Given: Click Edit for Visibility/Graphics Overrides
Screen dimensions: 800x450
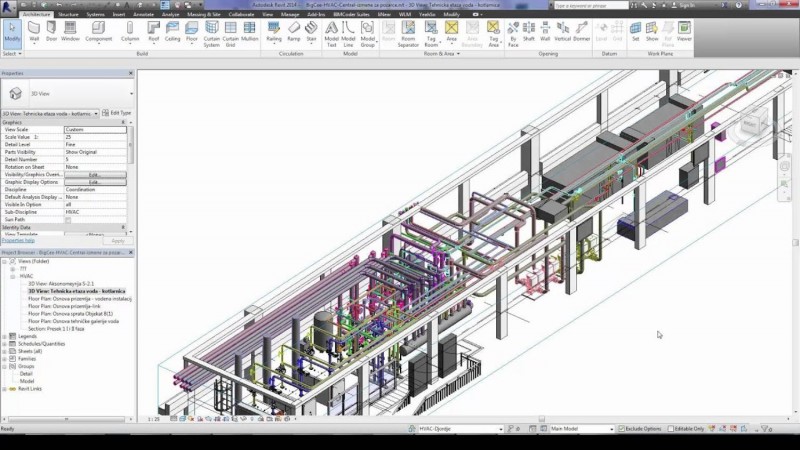Looking at the screenshot, I should point(95,174).
